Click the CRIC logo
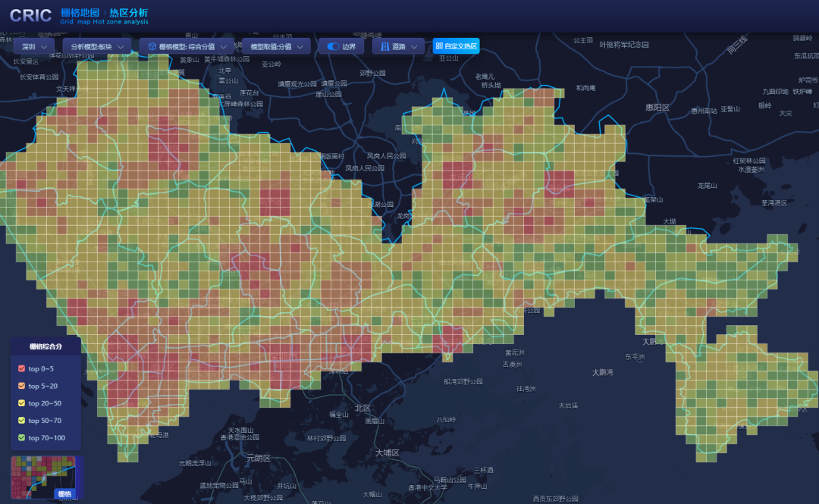Screen dimensions: 819x504 click(30, 16)
